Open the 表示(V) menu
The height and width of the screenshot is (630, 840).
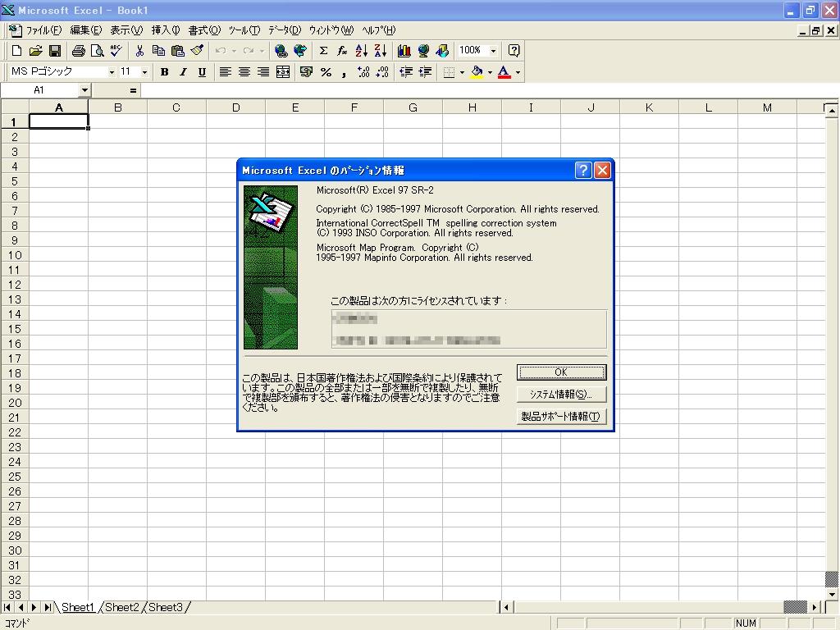pyautogui.click(x=126, y=30)
